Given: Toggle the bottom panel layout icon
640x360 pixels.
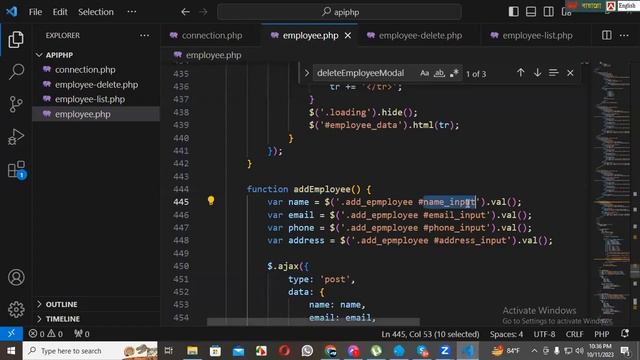Looking at the screenshot, I should (531, 11).
